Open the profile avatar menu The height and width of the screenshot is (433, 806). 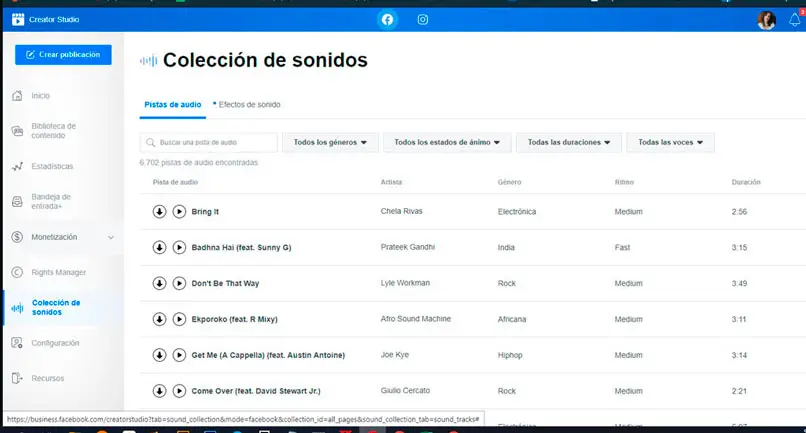(x=766, y=20)
